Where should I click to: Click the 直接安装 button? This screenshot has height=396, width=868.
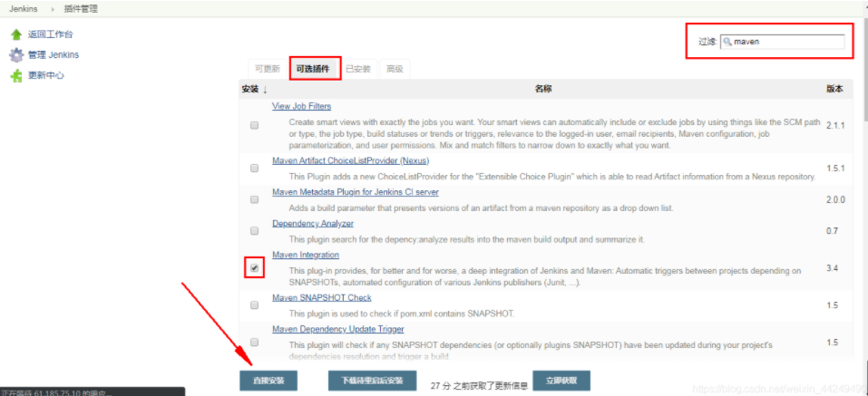coord(268,381)
